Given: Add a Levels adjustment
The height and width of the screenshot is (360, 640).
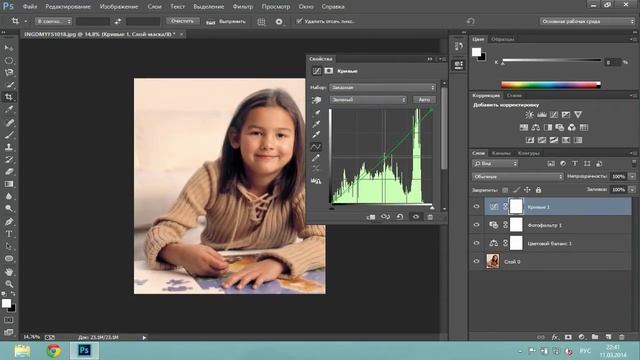Looking at the screenshot, I should pyautogui.click(x=542, y=115).
